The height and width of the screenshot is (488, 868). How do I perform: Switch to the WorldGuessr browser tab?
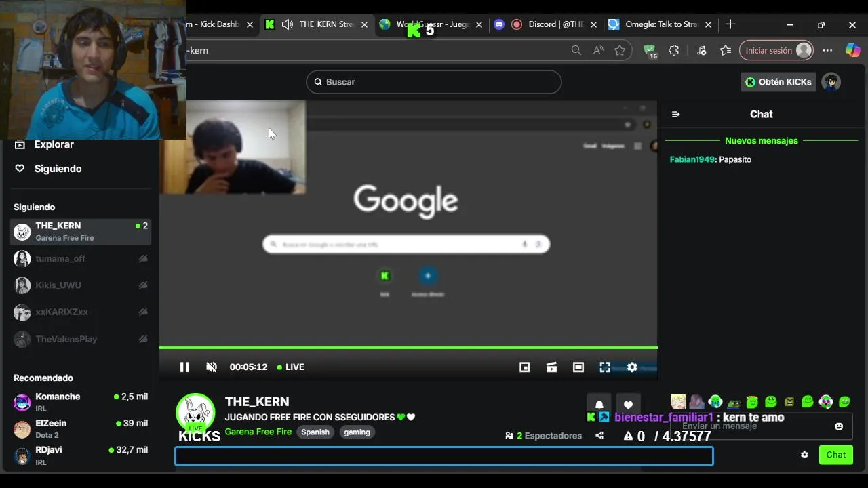pyautogui.click(x=431, y=24)
